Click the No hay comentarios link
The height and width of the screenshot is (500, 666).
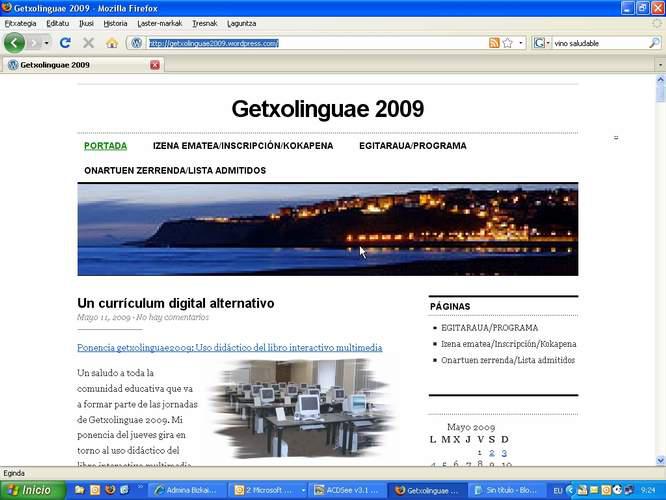[x=172, y=317]
